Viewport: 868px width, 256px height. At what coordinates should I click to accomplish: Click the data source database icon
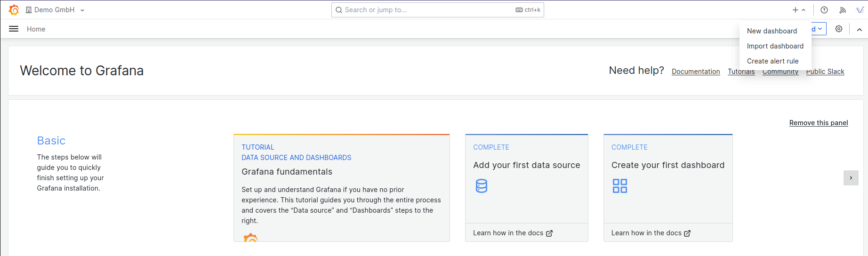481,186
